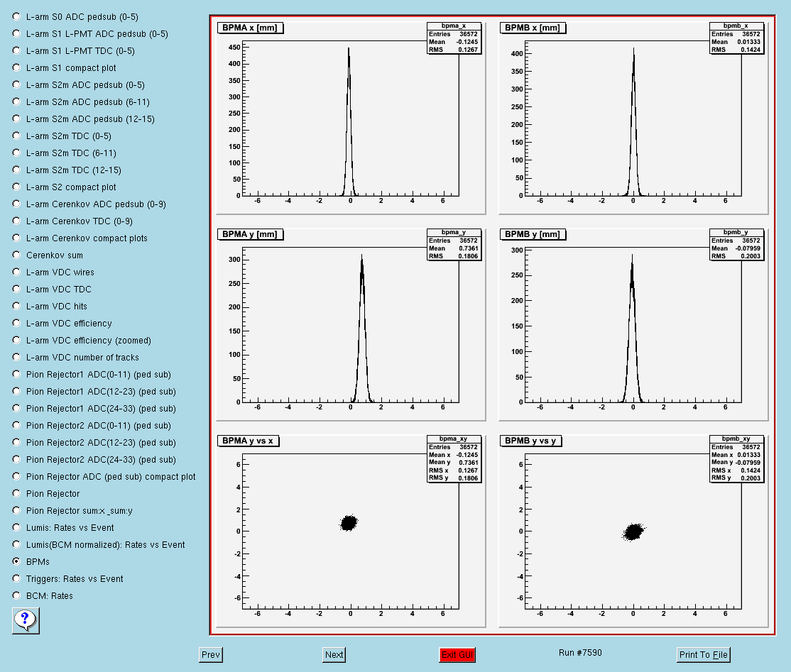Go to previous page with Prev
Image resolution: width=791 pixels, height=672 pixels.
click(x=211, y=655)
